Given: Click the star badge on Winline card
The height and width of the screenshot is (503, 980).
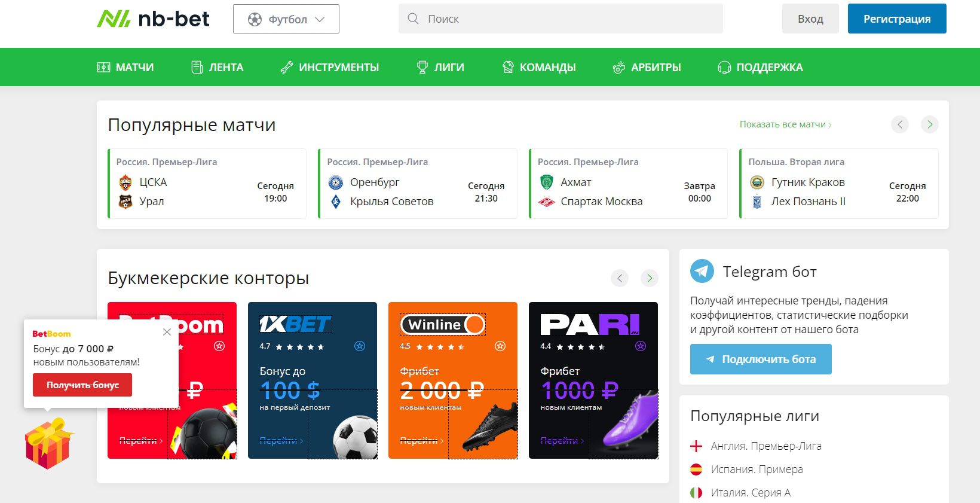Looking at the screenshot, I should 500,346.
